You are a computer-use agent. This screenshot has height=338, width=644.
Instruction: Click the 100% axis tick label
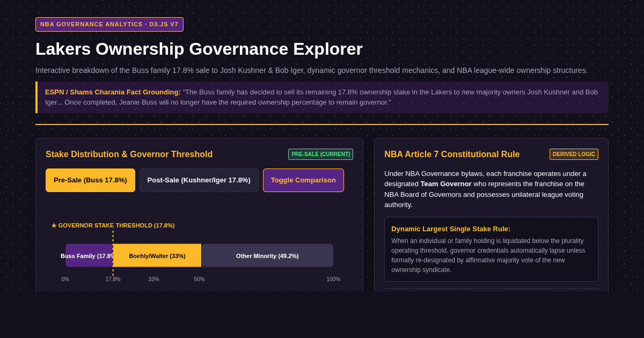coord(333,279)
